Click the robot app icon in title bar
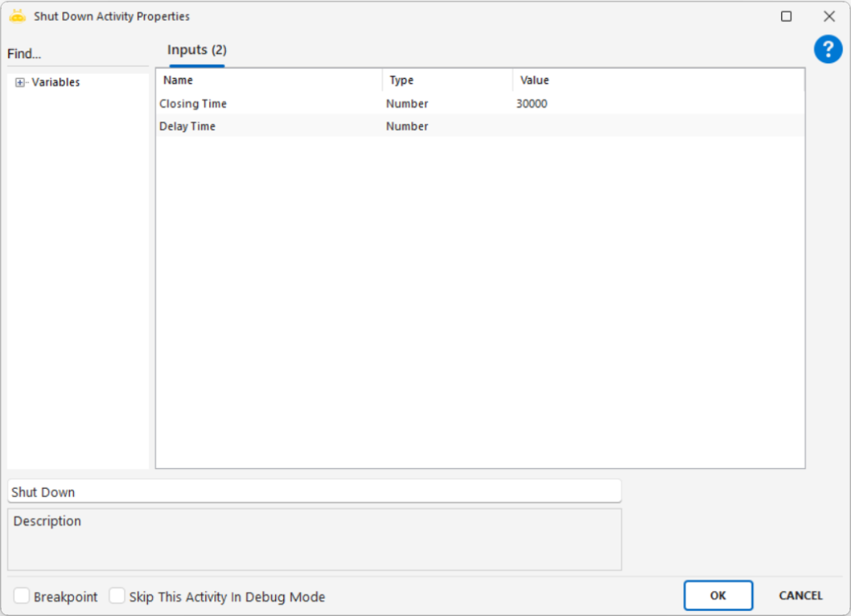 tap(17, 16)
